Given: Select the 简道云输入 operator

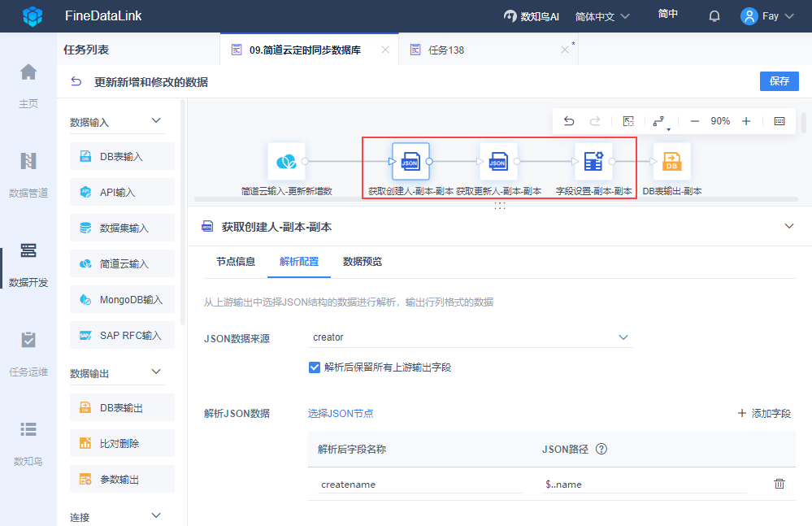Looking at the screenshot, I should click(x=122, y=263).
